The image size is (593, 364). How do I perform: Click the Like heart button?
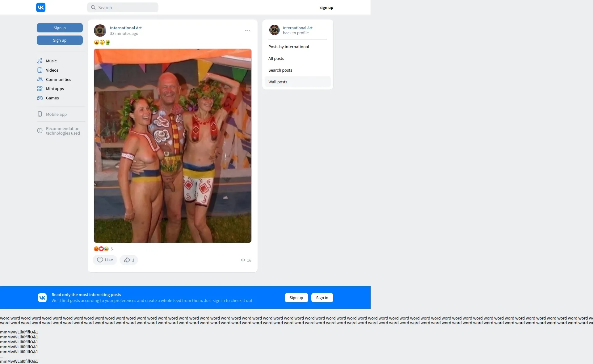[105, 260]
